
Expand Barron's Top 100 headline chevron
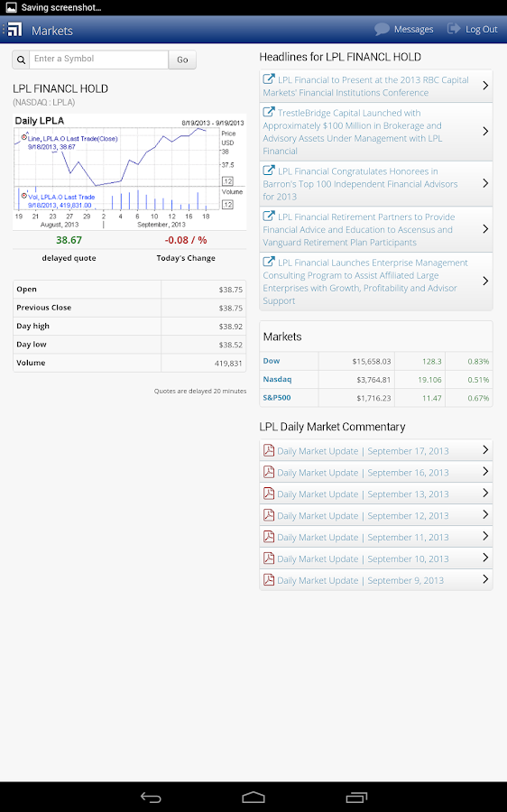point(485,183)
